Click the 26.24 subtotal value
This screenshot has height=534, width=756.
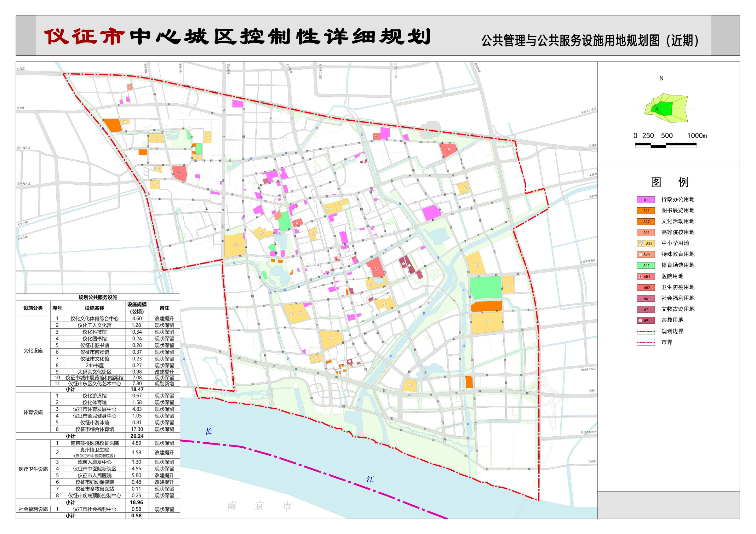[x=137, y=436]
